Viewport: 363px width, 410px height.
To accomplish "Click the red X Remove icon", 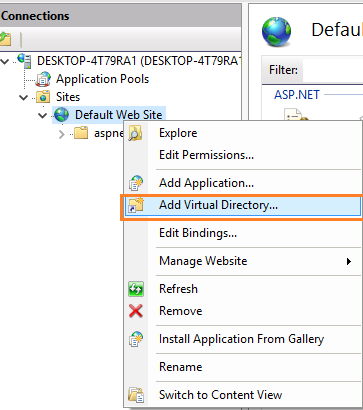I will point(136,311).
